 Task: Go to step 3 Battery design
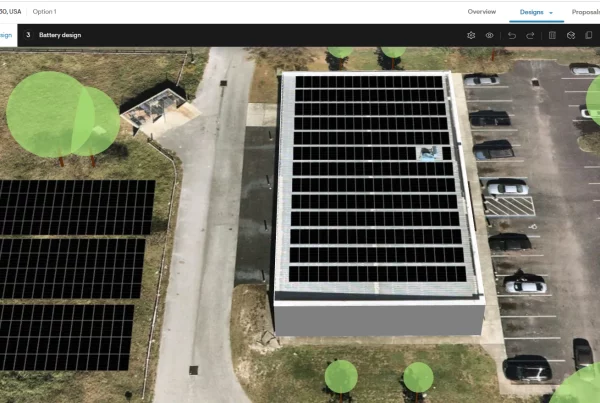[54, 35]
